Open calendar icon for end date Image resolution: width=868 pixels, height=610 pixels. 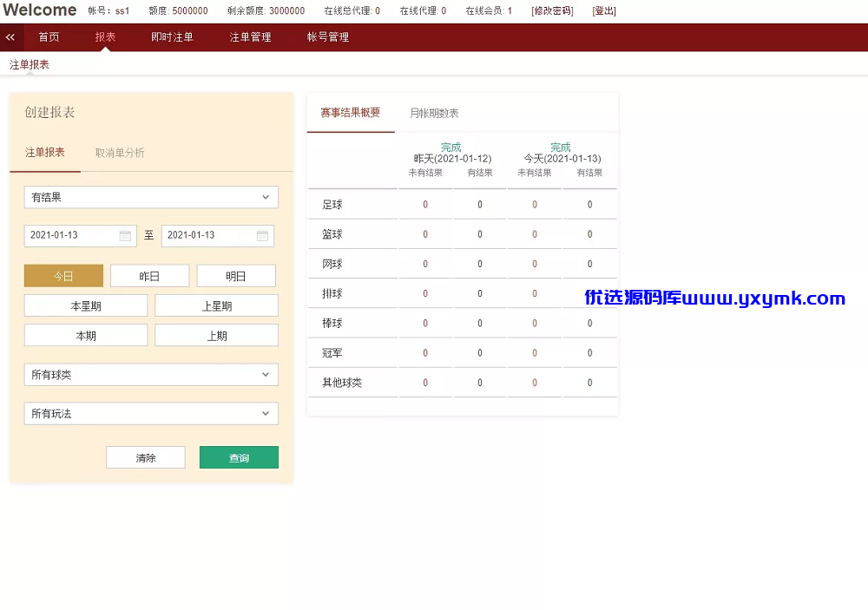262,235
